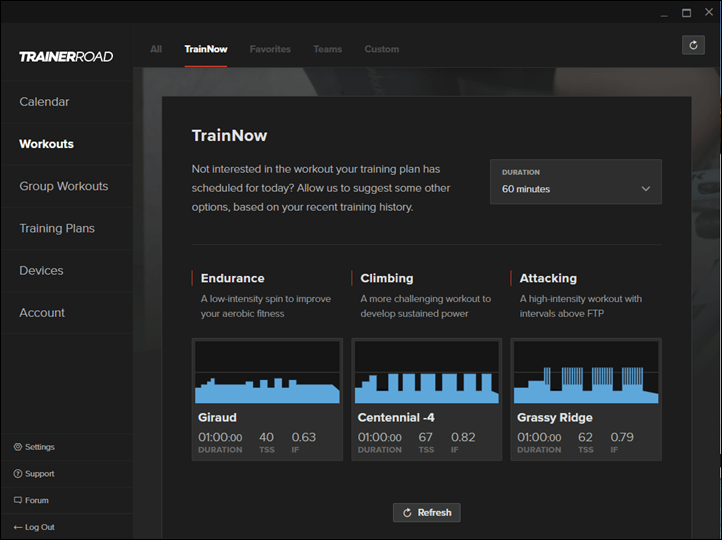Switch to the Teams tab
Image resolution: width=722 pixels, height=540 pixels.
pyautogui.click(x=328, y=49)
